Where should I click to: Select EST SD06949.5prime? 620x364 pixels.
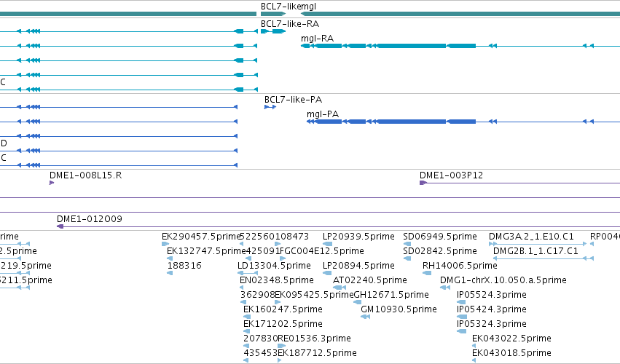[x=440, y=237]
